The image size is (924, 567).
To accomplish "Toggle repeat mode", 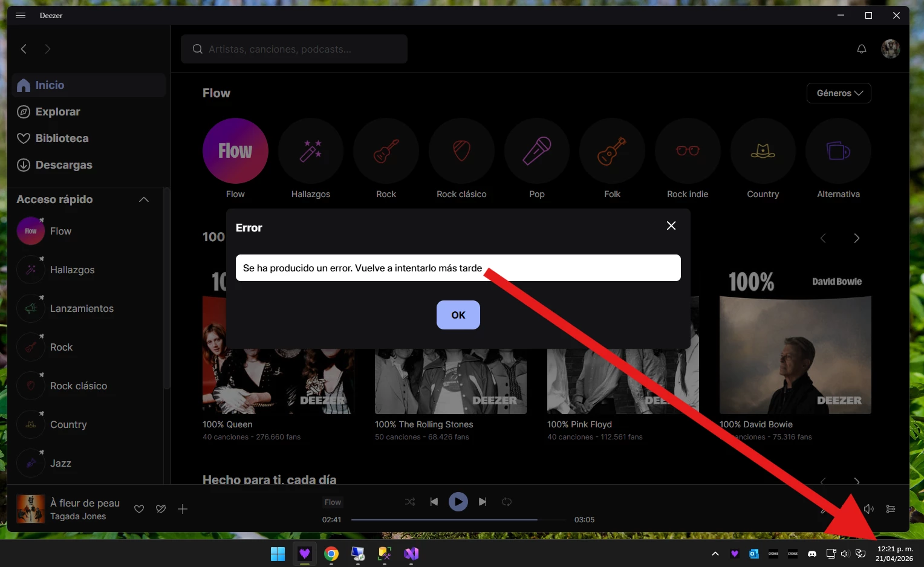I will 507,502.
